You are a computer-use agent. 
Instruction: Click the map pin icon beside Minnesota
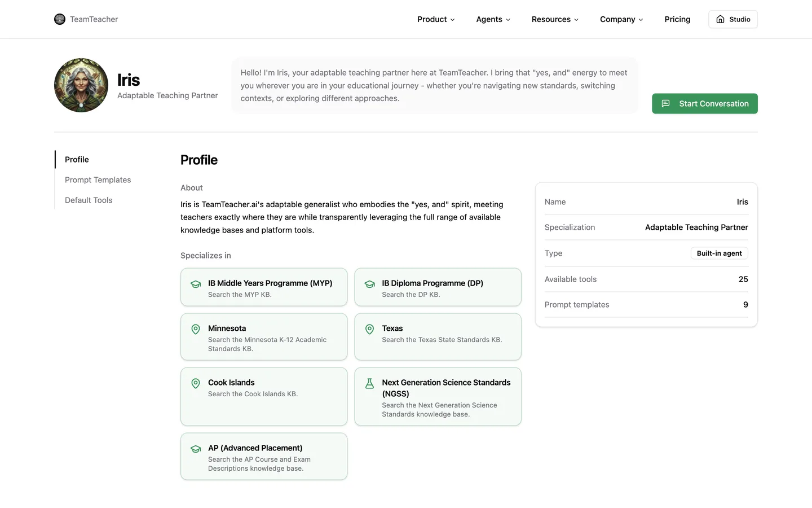click(x=196, y=329)
